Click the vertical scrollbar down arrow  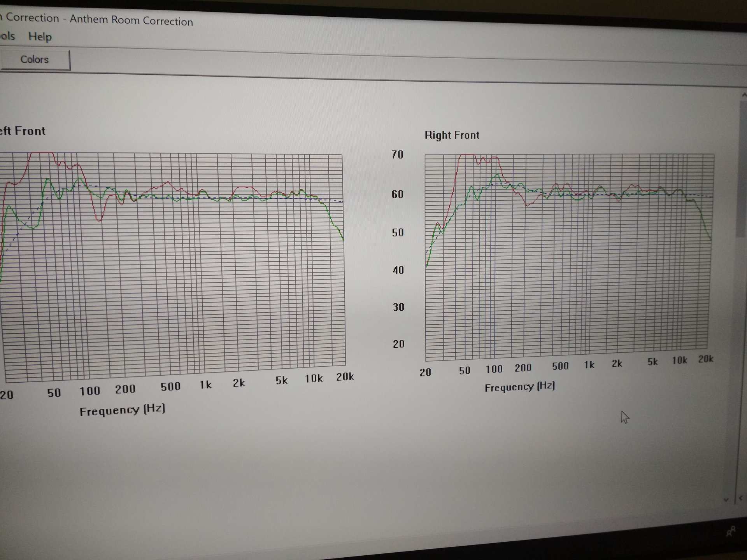coord(726,500)
